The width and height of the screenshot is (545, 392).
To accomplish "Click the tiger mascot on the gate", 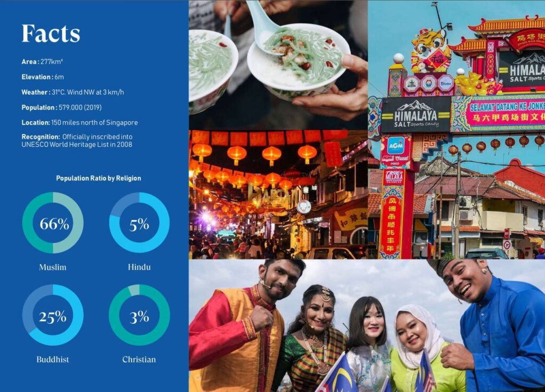I will pyautogui.click(x=431, y=51).
